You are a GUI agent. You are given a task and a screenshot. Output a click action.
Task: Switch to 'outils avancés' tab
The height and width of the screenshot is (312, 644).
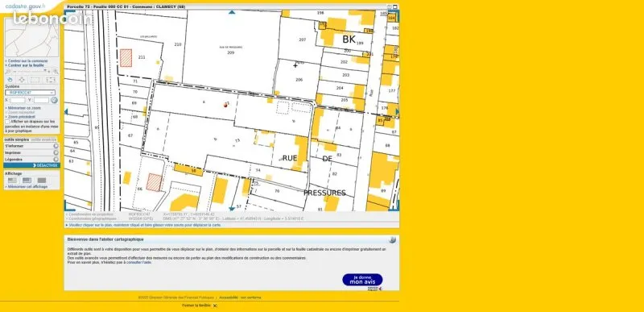coord(43,139)
